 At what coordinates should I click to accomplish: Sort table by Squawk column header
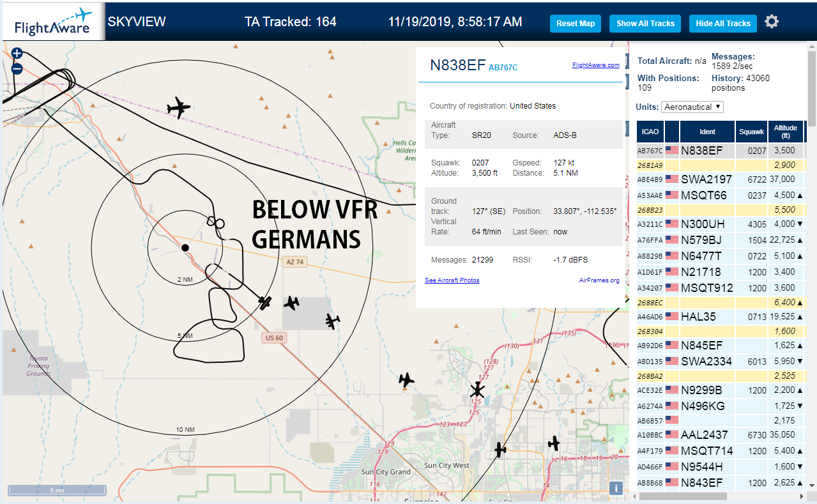pyautogui.click(x=751, y=132)
